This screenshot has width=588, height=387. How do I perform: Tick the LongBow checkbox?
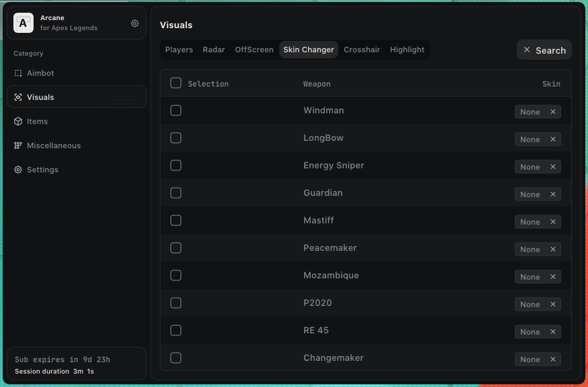click(176, 138)
